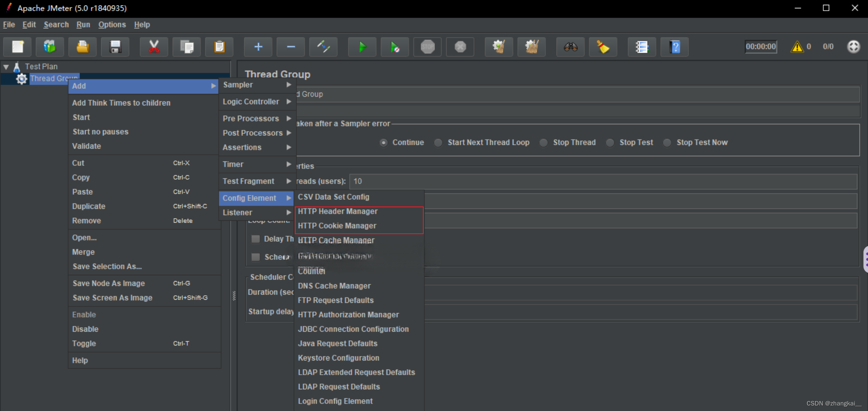868x411 pixels.
Task: Click the Cut scissors icon
Action: 154,47
